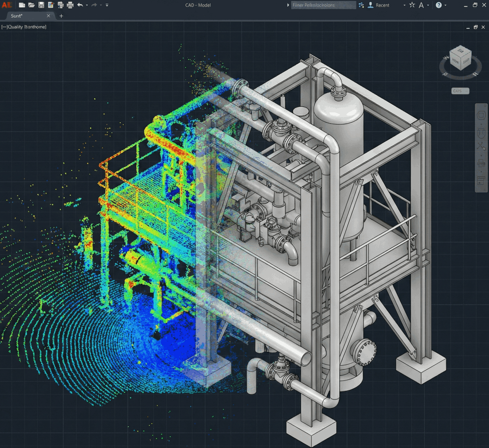Select the Orbit tool in the navigation bar
489x448 pixels.
(482, 145)
